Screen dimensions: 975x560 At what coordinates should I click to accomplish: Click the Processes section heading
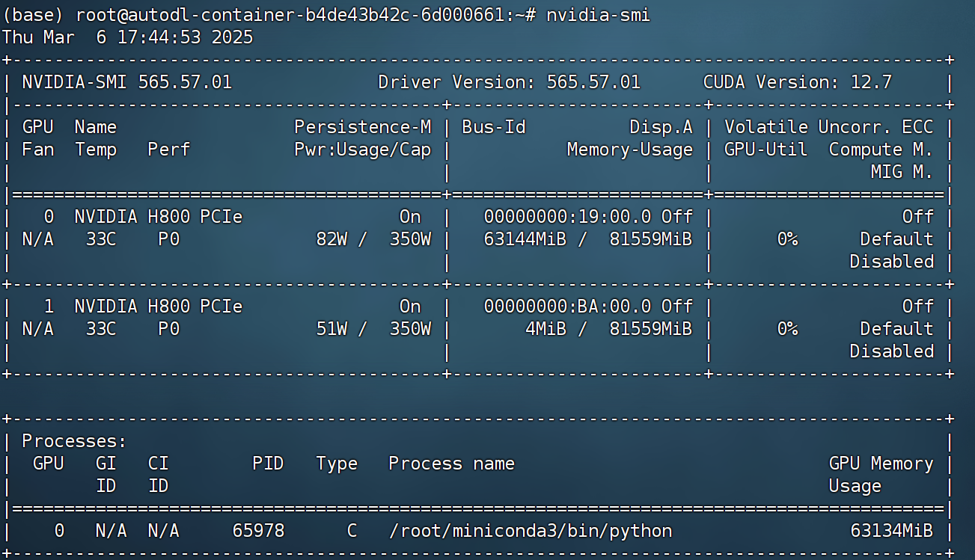(75, 441)
